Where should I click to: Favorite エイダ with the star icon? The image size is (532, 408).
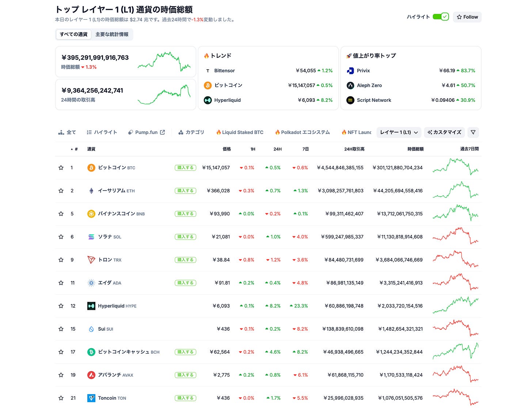(61, 282)
